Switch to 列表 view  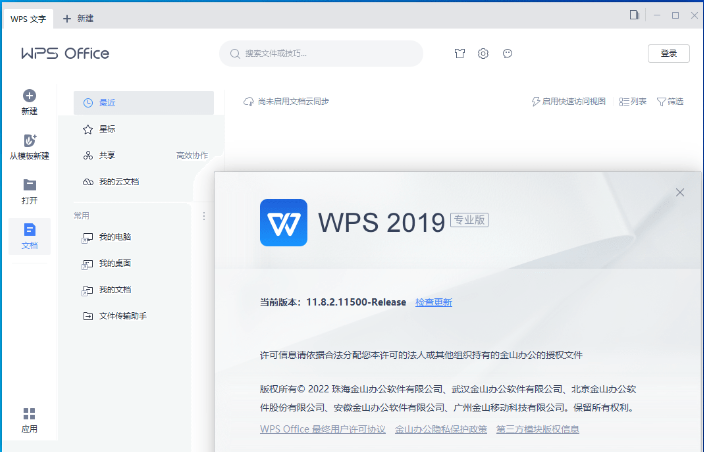[633, 102]
